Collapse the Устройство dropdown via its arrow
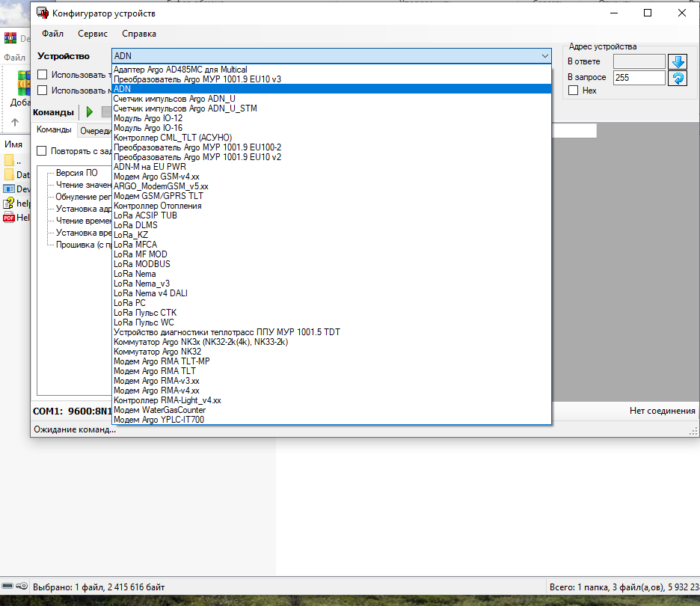 click(544, 56)
